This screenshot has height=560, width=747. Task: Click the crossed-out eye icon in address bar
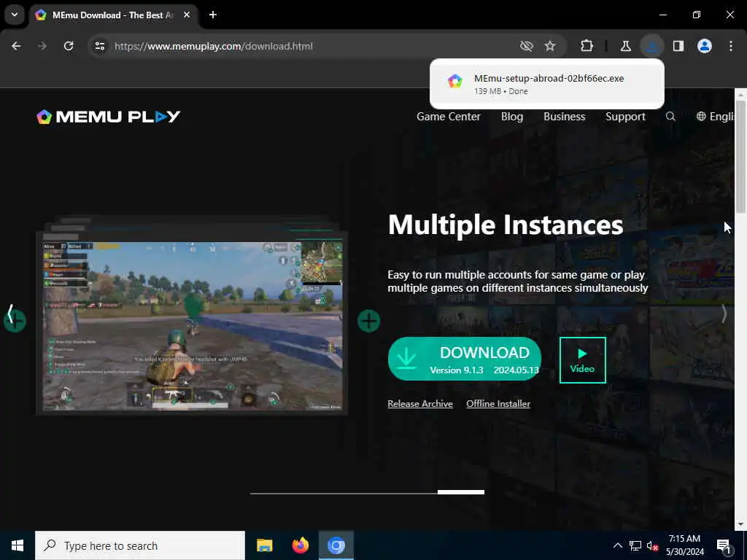(527, 46)
